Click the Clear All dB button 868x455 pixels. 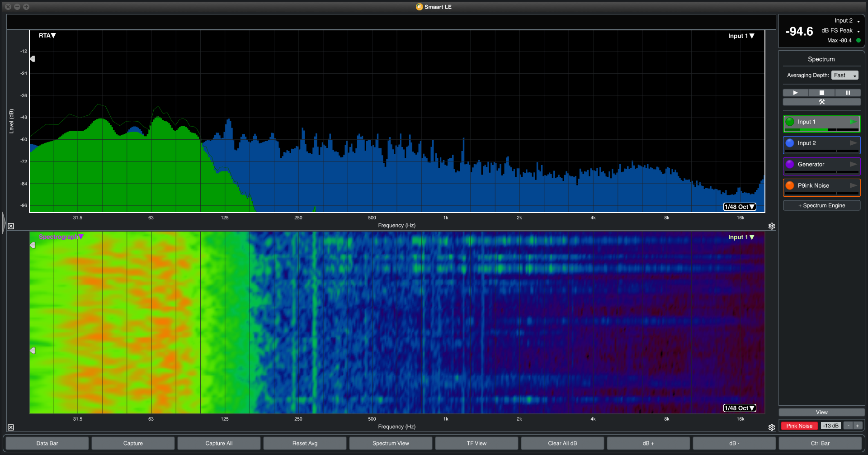[562, 443]
